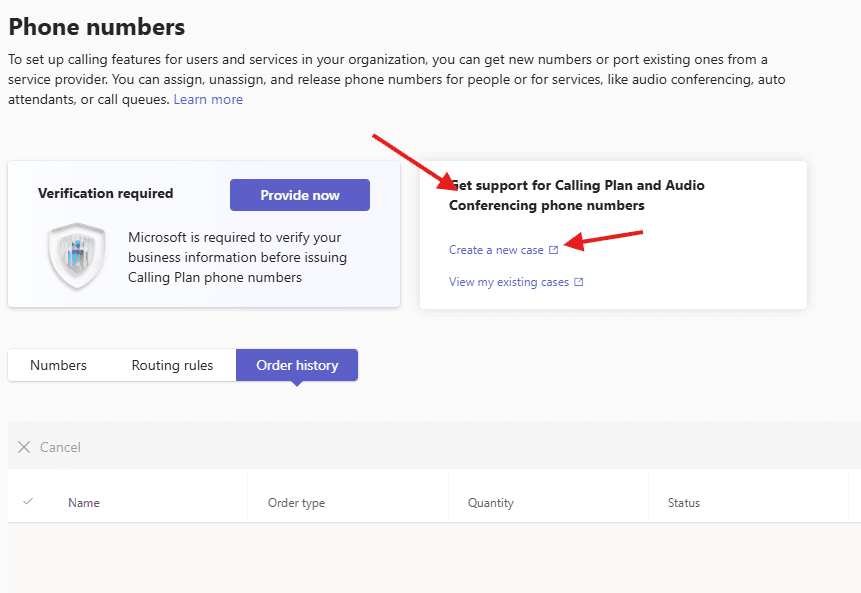Sort by the Name column header
Viewport: 861px width, 593px height.
click(84, 503)
